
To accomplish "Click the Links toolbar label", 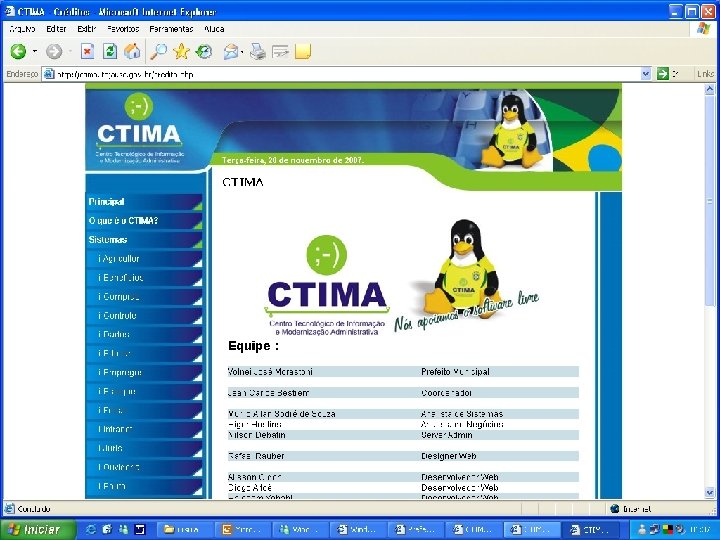I will coord(705,74).
